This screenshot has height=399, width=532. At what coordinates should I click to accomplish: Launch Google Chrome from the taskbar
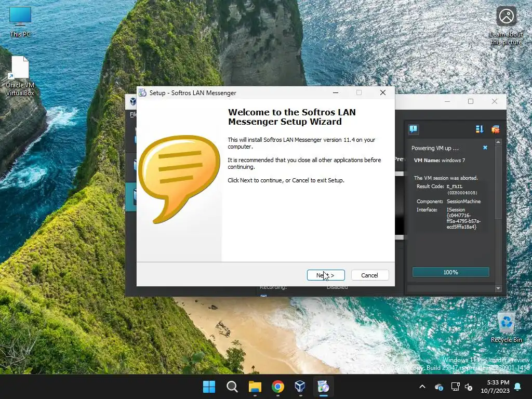[278, 387]
